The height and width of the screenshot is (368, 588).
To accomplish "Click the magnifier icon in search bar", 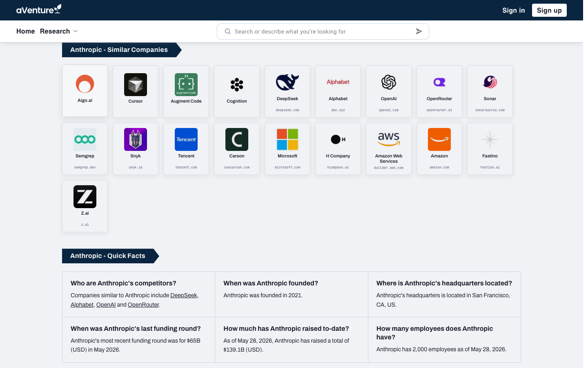I will (228, 31).
